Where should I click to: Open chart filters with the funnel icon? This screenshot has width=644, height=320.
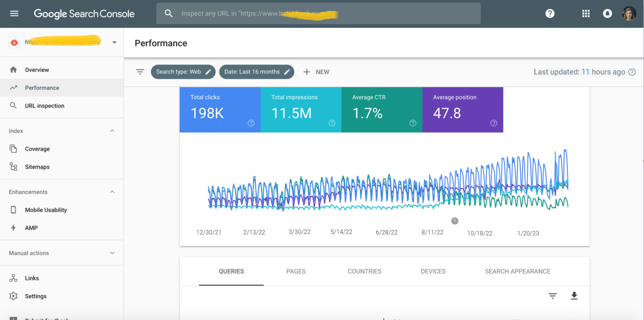pos(140,71)
